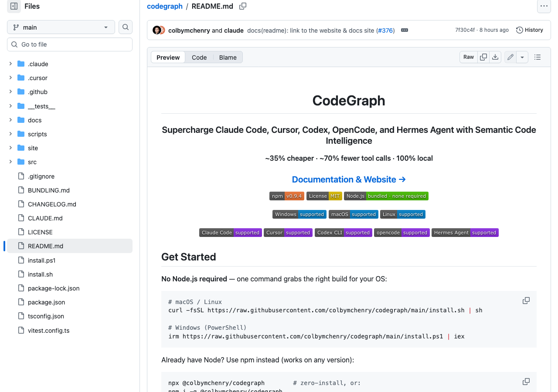Viewport: 558px width, 392px height.
Task: Click the Claude Code supported badge
Action: pos(231,233)
